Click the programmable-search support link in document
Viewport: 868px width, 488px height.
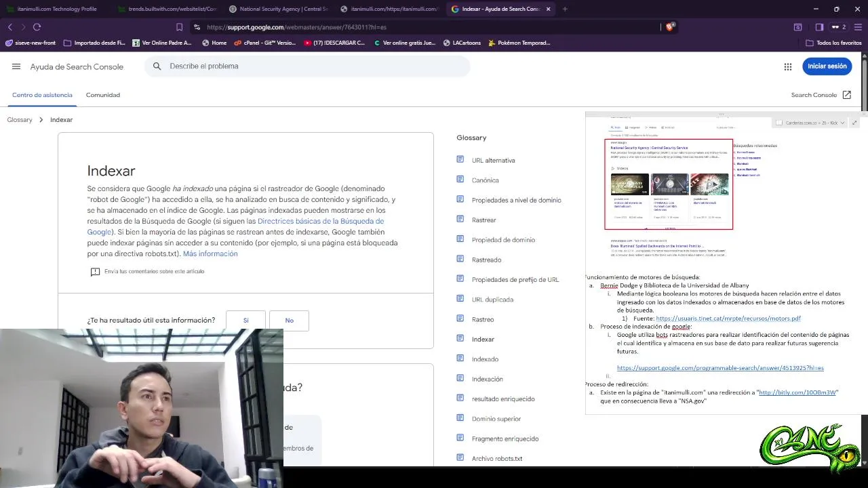[x=720, y=368]
